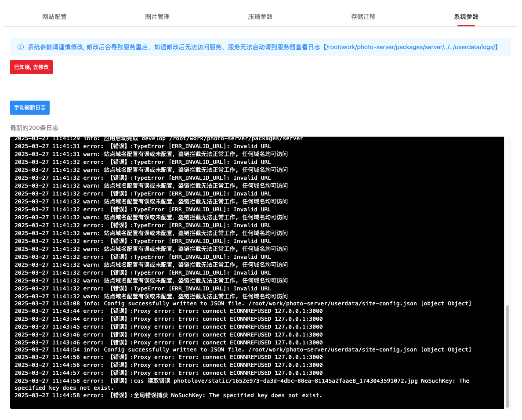Open the 网站配置 tab
The image size is (522, 420).
click(x=54, y=17)
